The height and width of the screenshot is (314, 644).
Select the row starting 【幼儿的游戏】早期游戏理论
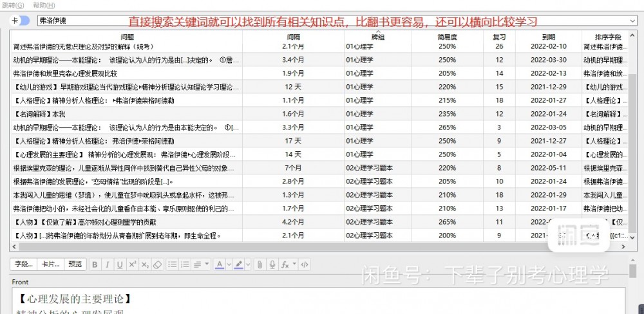pyautogui.click(x=319, y=87)
